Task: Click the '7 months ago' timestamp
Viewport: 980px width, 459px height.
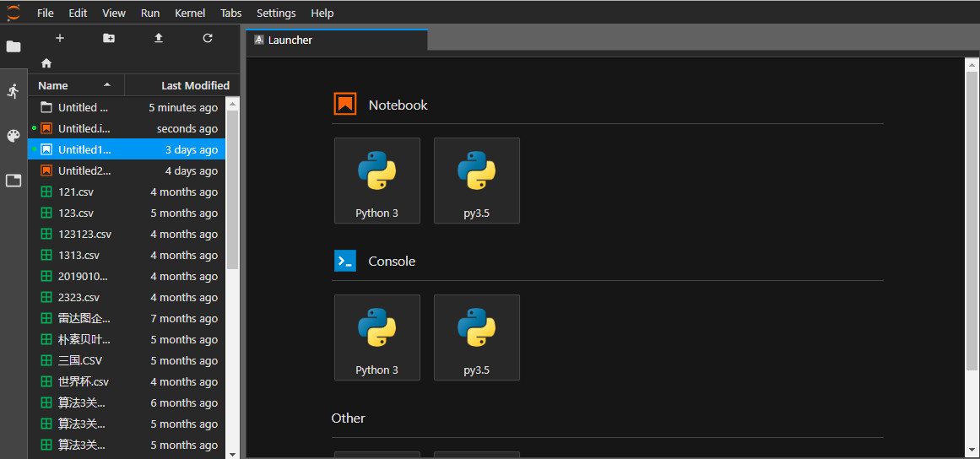Action: (184, 318)
